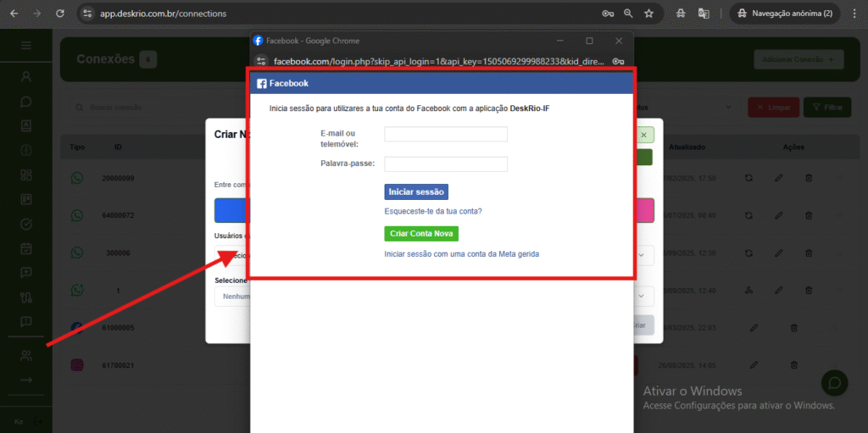Bookmark this page with the star icon

pyautogui.click(x=648, y=14)
